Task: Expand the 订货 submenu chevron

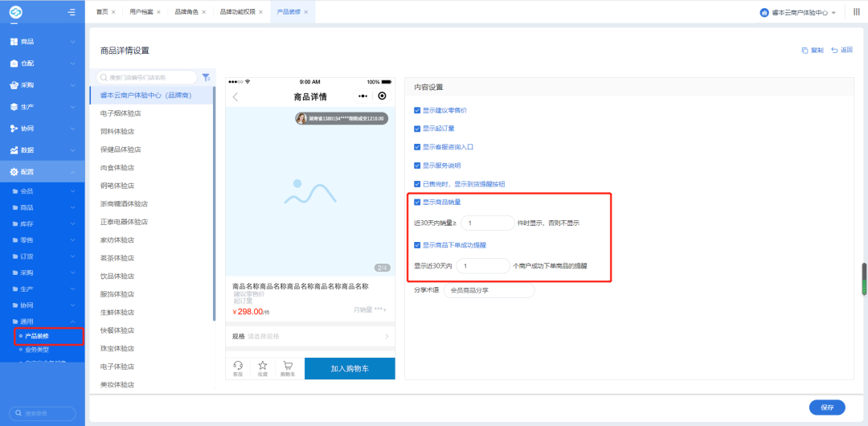Action: point(73,256)
